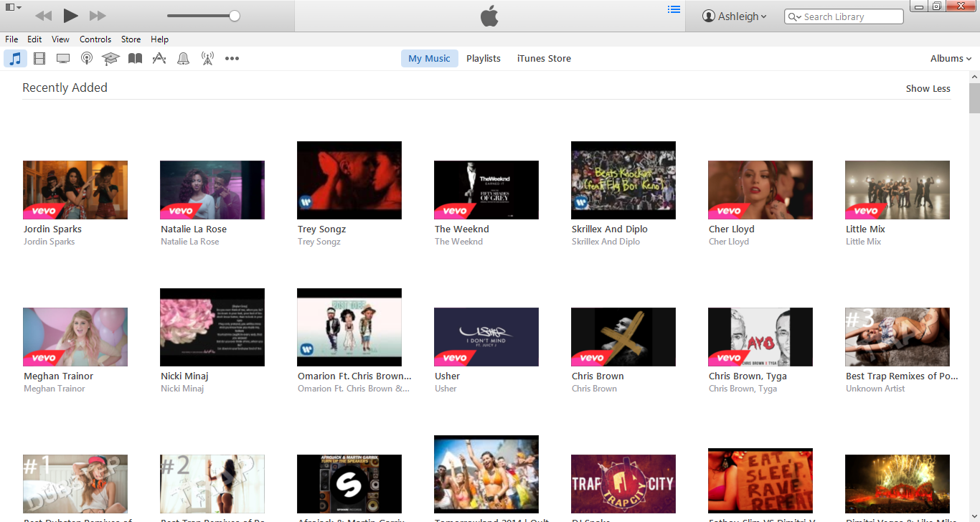Open the Nicki Minaj album thumbnail
Image resolution: width=980 pixels, height=522 pixels.
click(x=212, y=327)
